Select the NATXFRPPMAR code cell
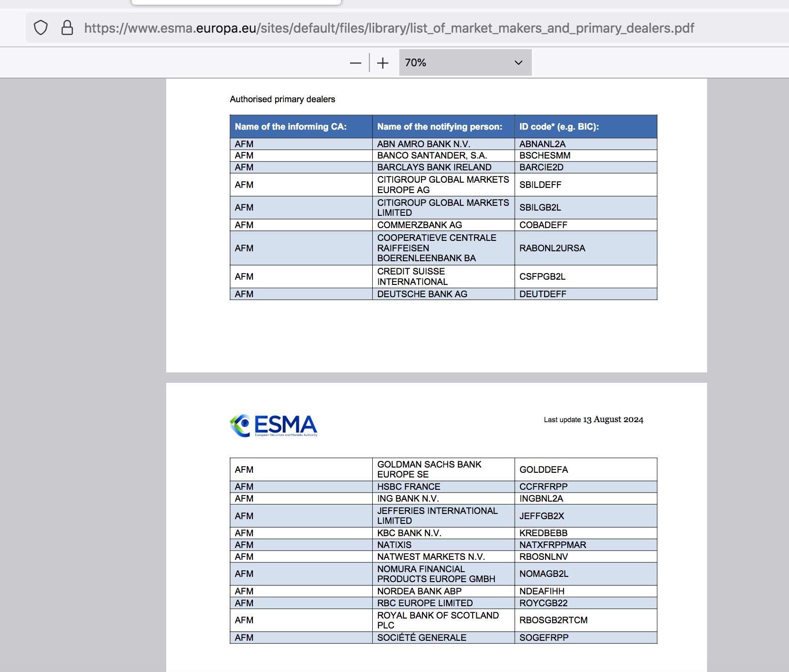789x672 pixels. tap(586, 545)
